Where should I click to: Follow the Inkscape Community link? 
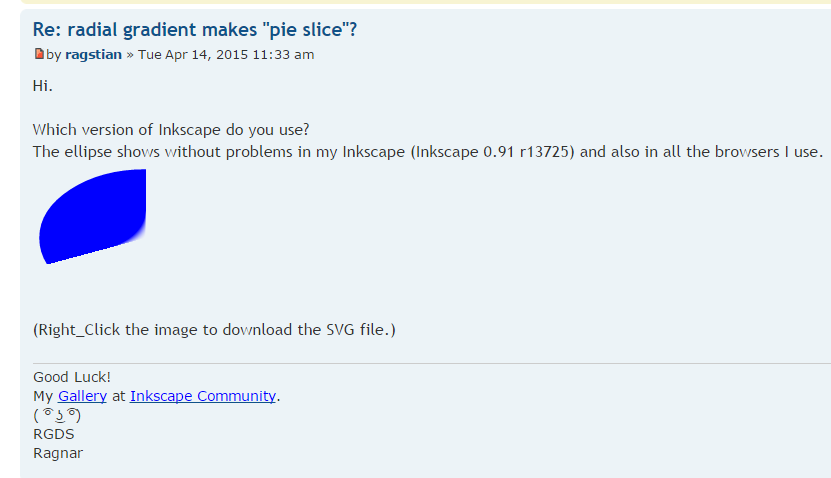pos(203,396)
